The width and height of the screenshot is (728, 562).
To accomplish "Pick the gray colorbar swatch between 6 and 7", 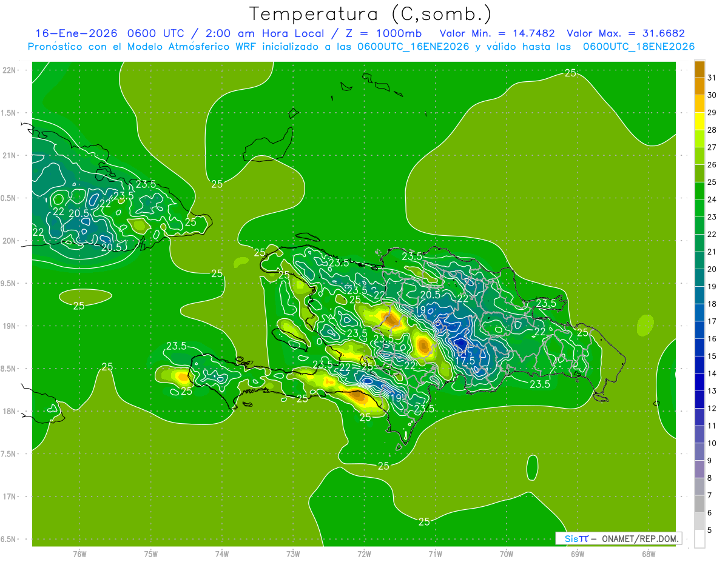I will point(699,504).
